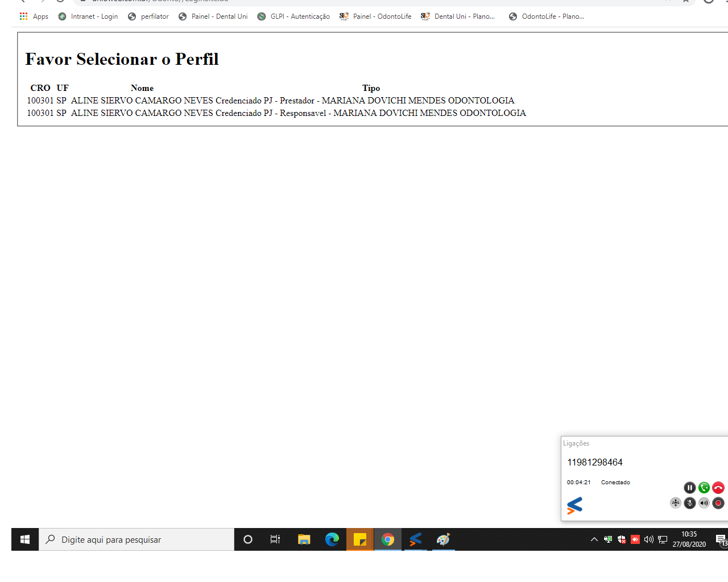
Task: Open File Explorer from the taskbar
Action: [304, 539]
